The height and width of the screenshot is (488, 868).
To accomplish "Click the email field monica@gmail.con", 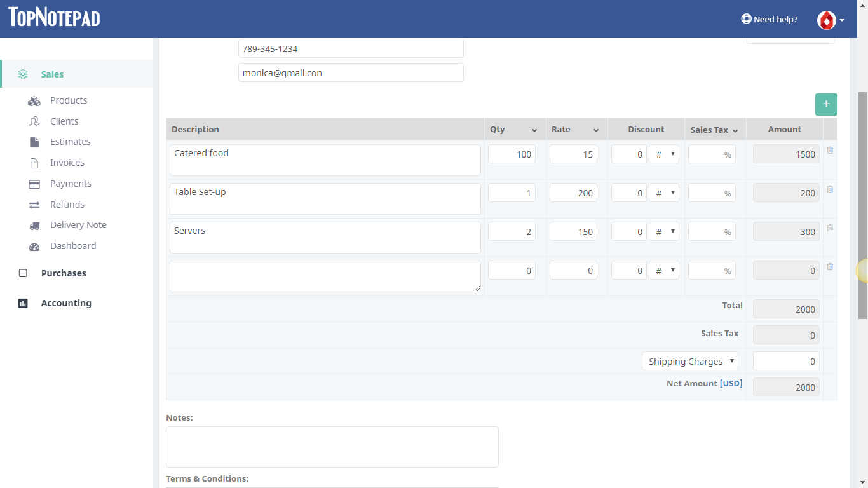I will [351, 72].
